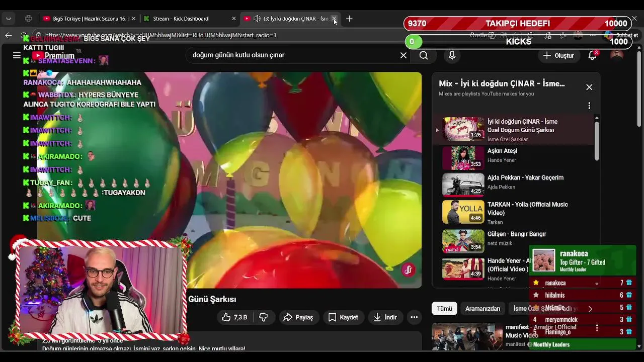
Task: Open the YouTube hamburger guide menu
Action: [17, 55]
